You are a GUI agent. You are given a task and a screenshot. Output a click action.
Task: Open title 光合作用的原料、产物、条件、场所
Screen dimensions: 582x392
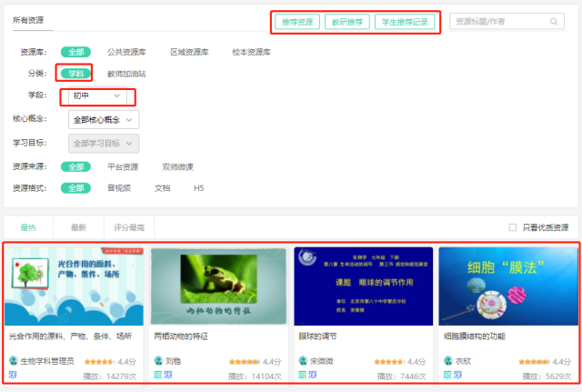[70, 337]
